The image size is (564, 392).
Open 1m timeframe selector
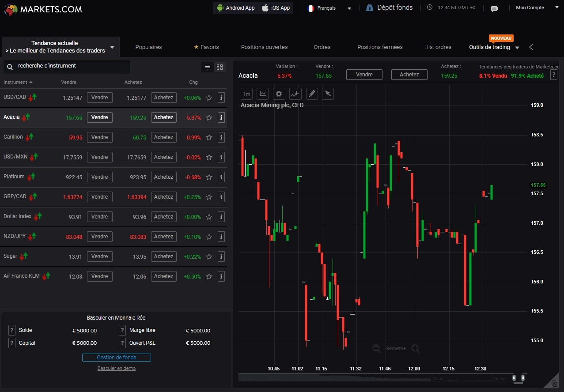246,94
